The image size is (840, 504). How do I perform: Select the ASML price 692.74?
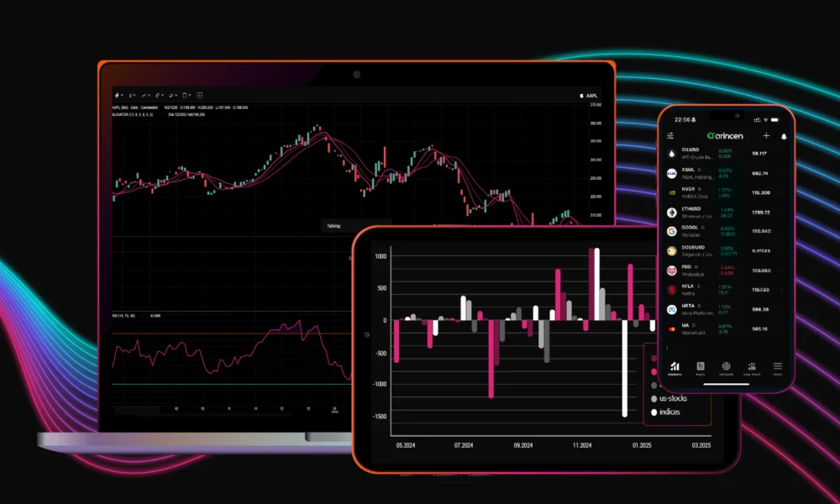pyautogui.click(x=759, y=174)
